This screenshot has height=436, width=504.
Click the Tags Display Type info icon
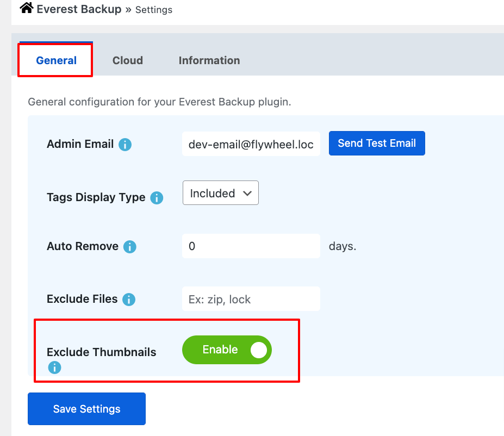point(156,198)
